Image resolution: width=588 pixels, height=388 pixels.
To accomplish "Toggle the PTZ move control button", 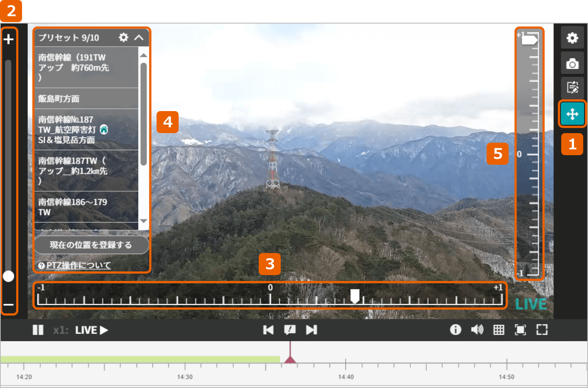I will click(572, 114).
